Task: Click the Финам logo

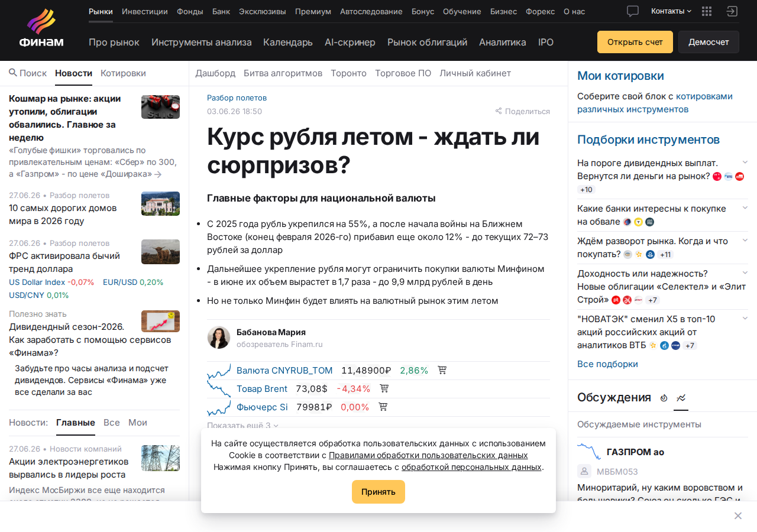Action: [41, 28]
